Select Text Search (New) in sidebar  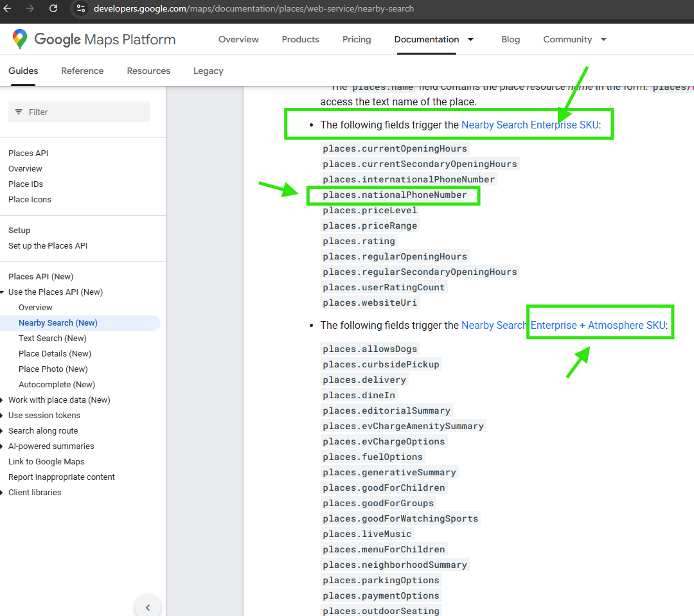point(53,339)
